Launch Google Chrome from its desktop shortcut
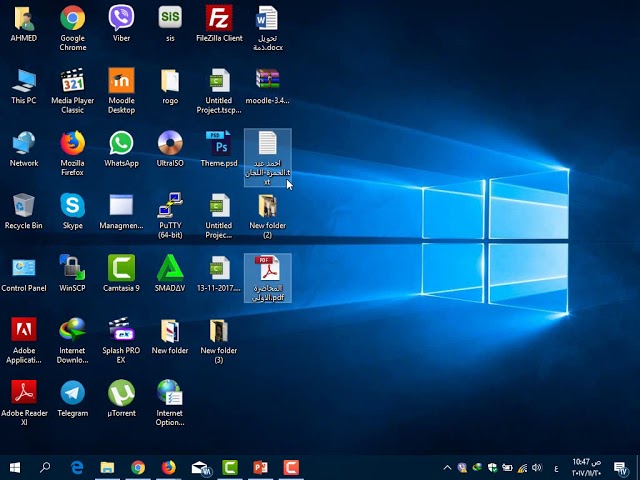 click(73, 28)
